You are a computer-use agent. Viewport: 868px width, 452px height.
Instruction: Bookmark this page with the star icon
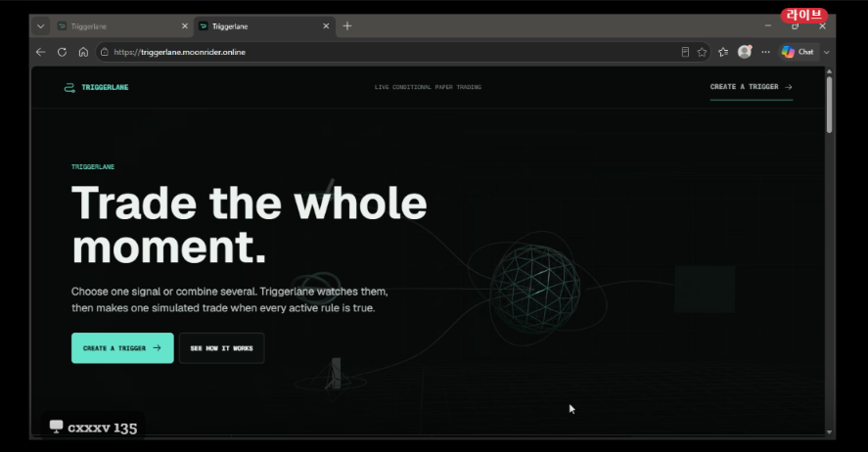[x=702, y=52]
